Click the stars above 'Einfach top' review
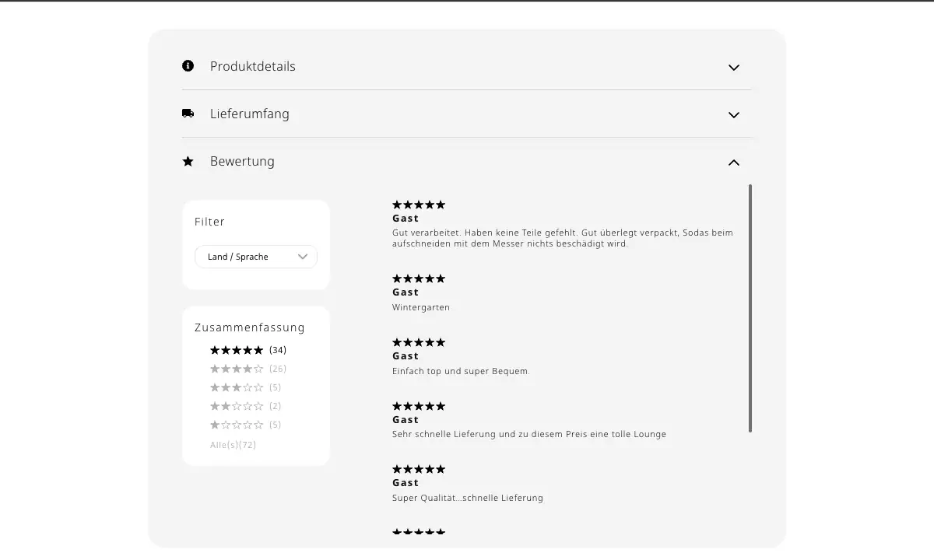 [419, 342]
